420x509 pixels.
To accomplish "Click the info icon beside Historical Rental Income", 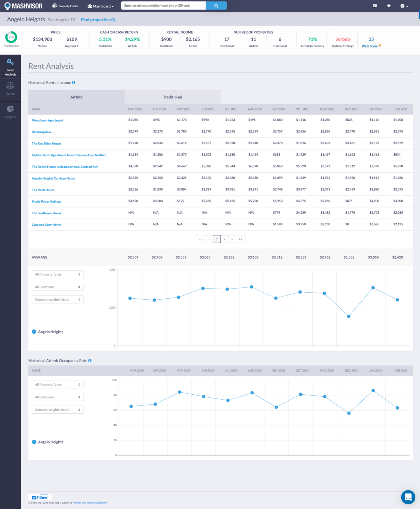I will point(74,83).
